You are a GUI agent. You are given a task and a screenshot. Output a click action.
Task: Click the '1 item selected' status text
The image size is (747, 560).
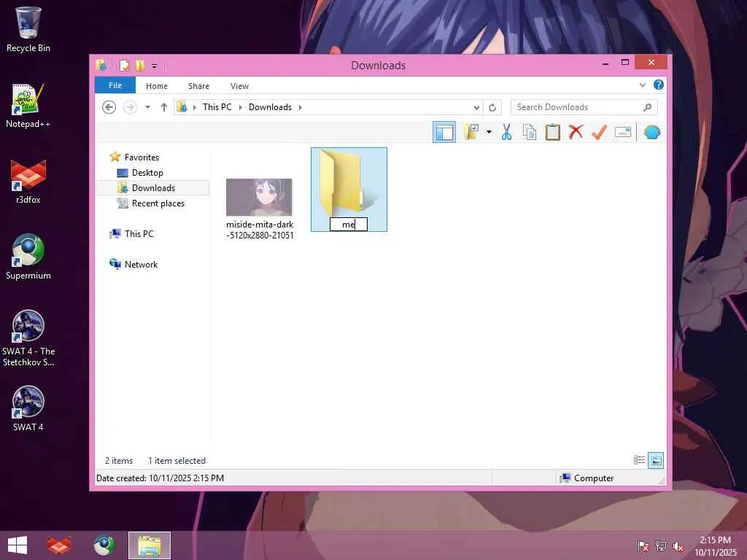pos(177,461)
